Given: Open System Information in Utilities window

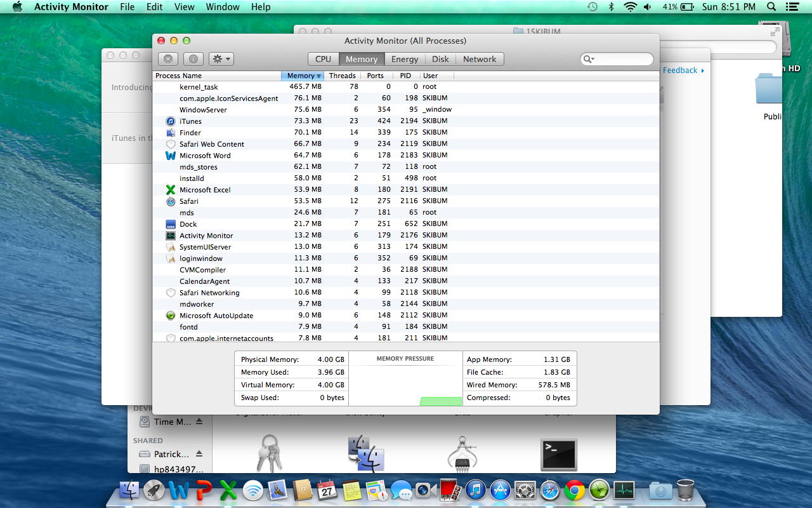Looking at the screenshot, I should (462, 454).
